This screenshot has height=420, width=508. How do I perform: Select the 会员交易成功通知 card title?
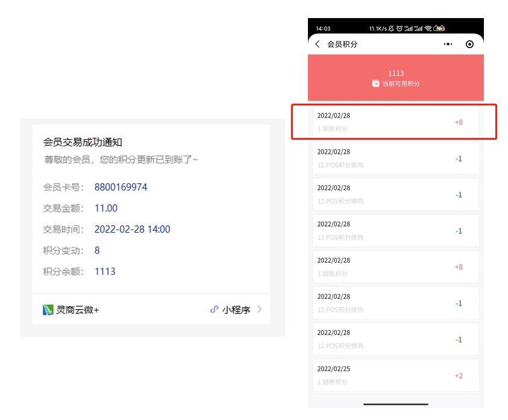(83, 142)
